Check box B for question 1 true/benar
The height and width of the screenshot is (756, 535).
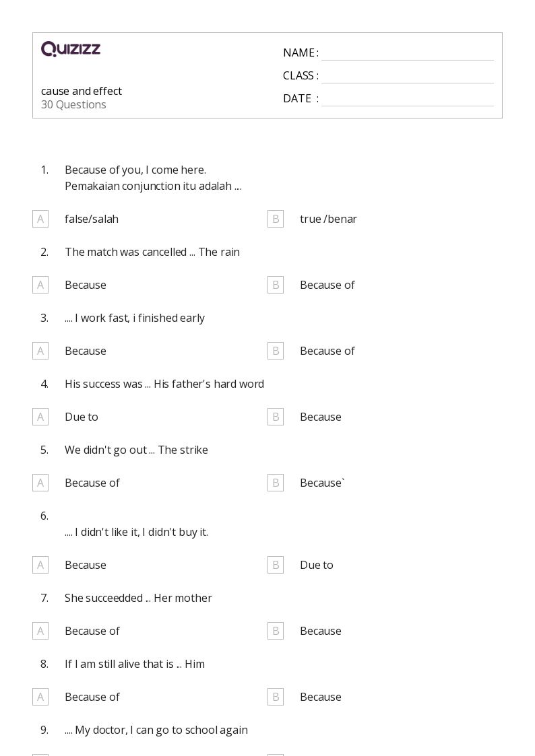tap(276, 219)
